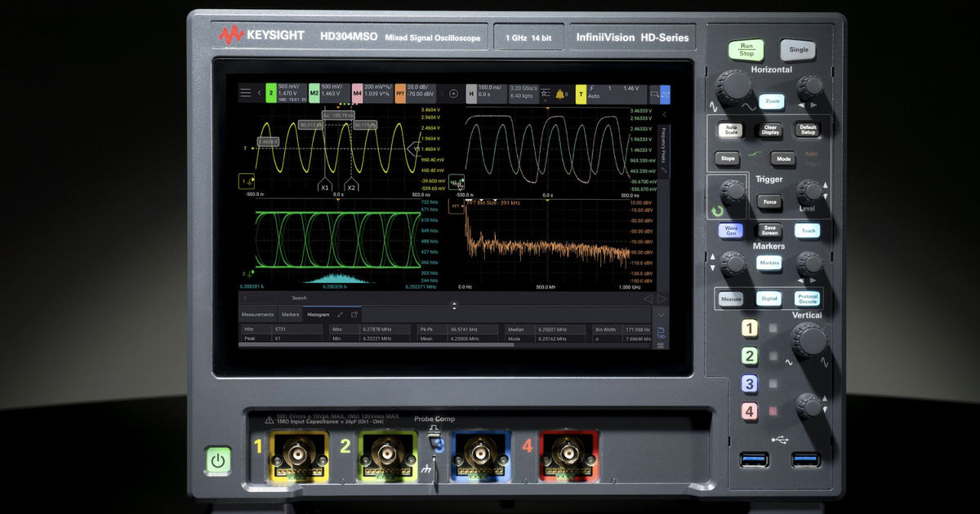Open the bell notification icon showing 8 alerts
This screenshot has width=980, height=514.
coord(560,93)
